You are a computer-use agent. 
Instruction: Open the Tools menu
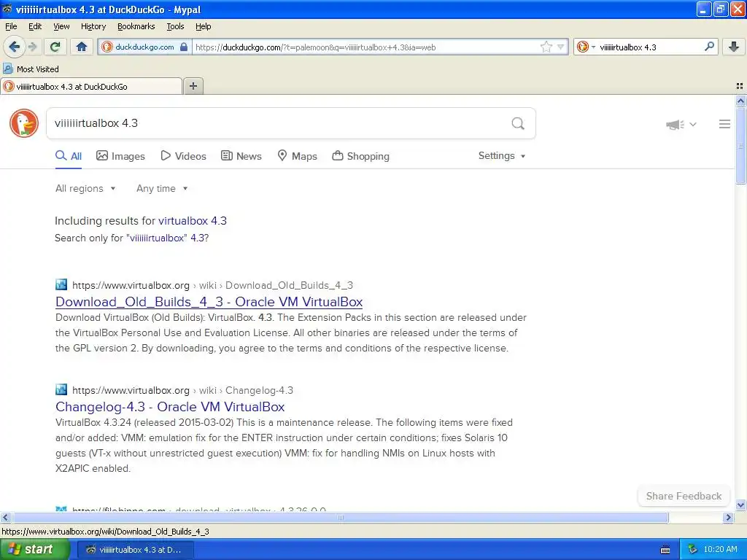[175, 26]
